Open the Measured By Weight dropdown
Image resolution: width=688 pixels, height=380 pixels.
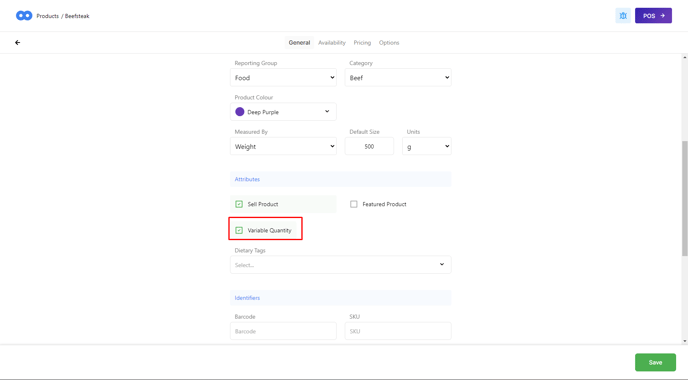coord(283,146)
